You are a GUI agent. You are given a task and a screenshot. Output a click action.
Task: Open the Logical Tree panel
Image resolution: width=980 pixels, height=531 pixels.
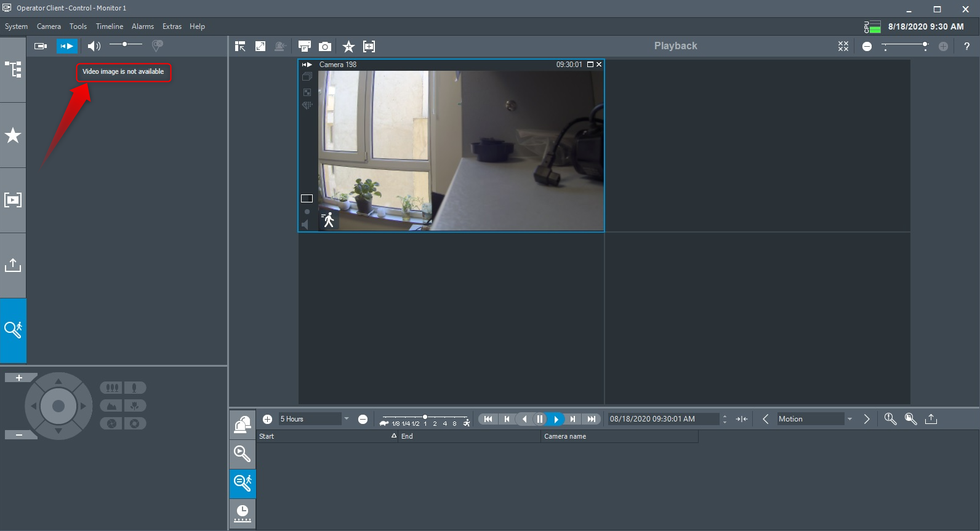[x=13, y=70]
